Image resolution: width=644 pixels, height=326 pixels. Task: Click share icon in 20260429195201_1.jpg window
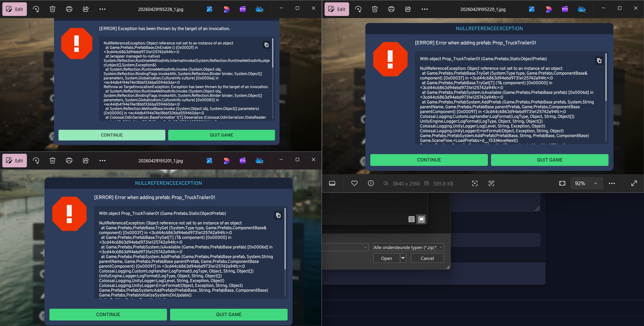(86, 161)
